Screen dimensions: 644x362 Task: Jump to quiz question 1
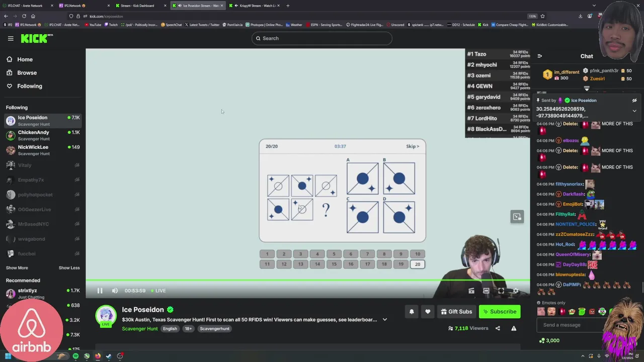267,254
